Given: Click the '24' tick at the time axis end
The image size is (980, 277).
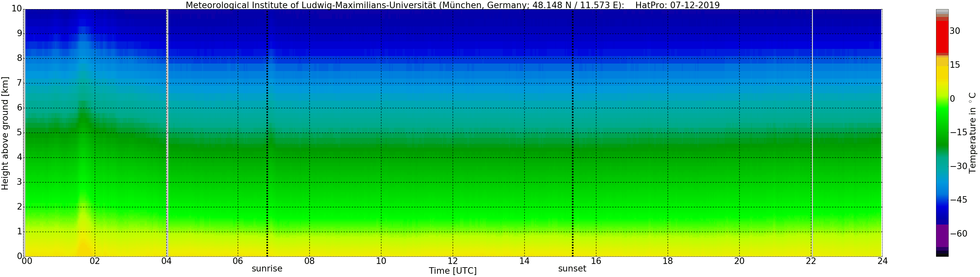Looking at the screenshot, I should [883, 261].
